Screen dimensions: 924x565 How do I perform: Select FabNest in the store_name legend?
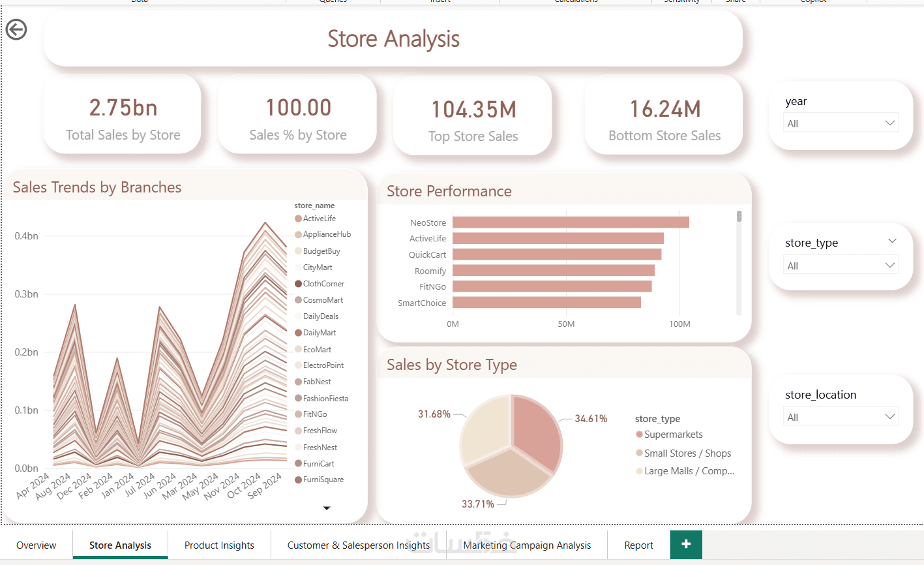[317, 382]
